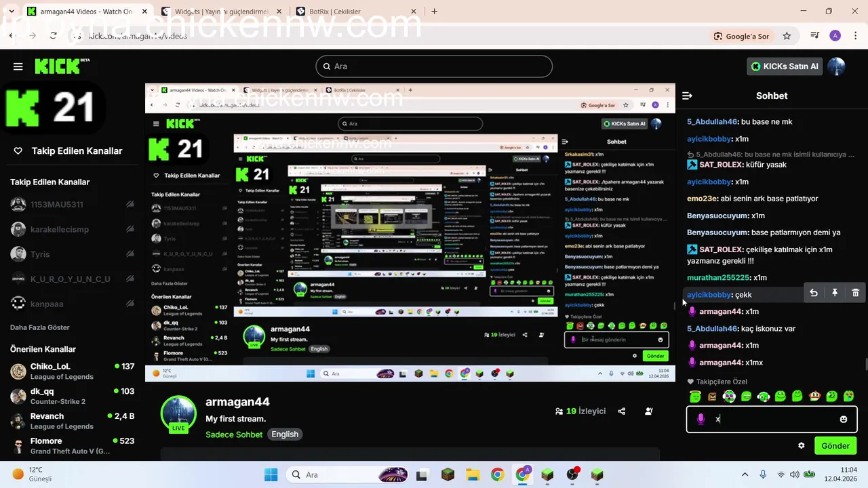Expand the system tray hidden icons chevron
The height and width of the screenshot is (488, 868).
(745, 474)
